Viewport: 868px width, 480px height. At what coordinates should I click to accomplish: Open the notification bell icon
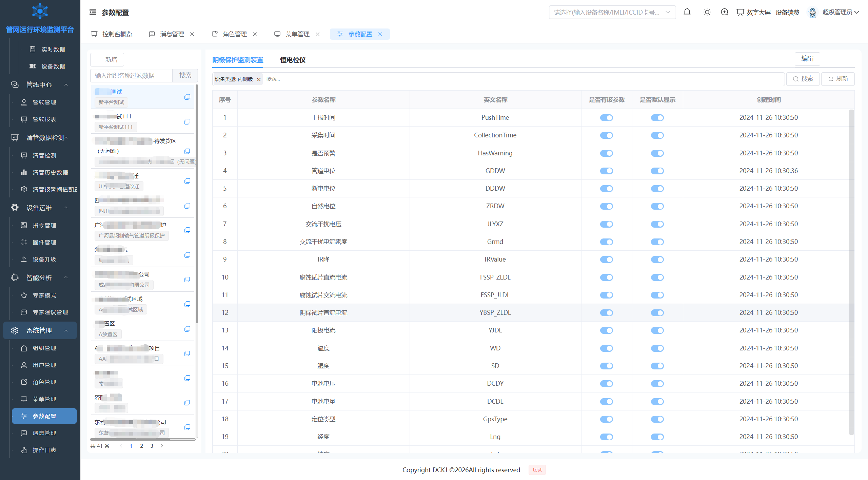click(x=687, y=12)
